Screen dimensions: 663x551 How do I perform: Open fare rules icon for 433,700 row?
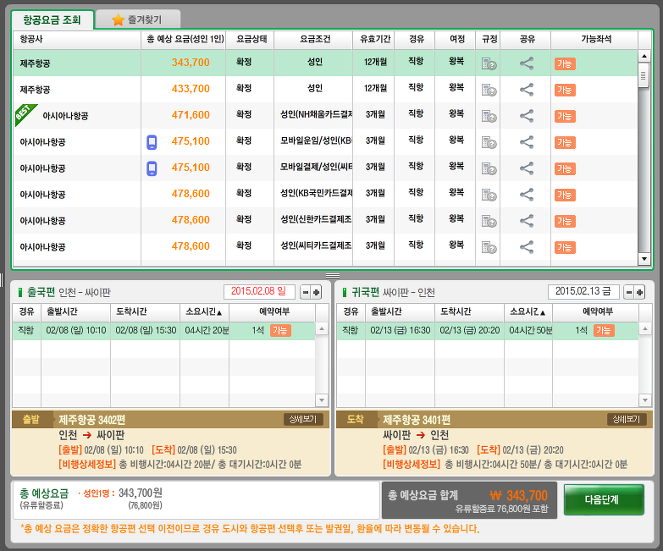489,90
